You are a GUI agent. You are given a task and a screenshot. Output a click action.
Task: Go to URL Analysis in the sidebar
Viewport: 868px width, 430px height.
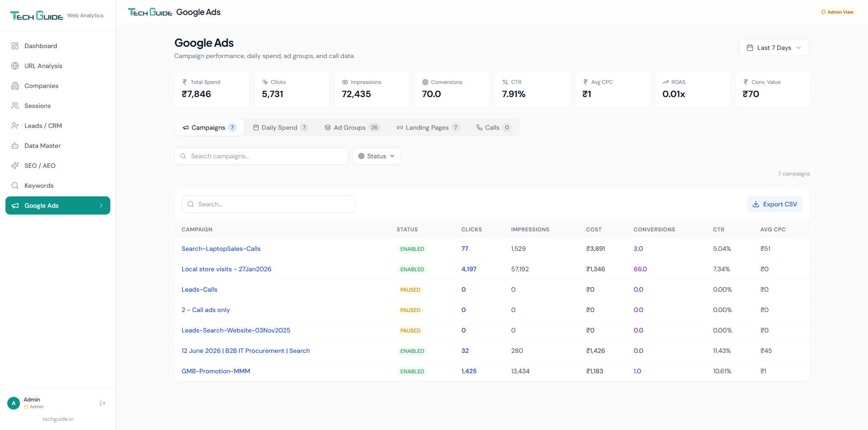pos(58,66)
